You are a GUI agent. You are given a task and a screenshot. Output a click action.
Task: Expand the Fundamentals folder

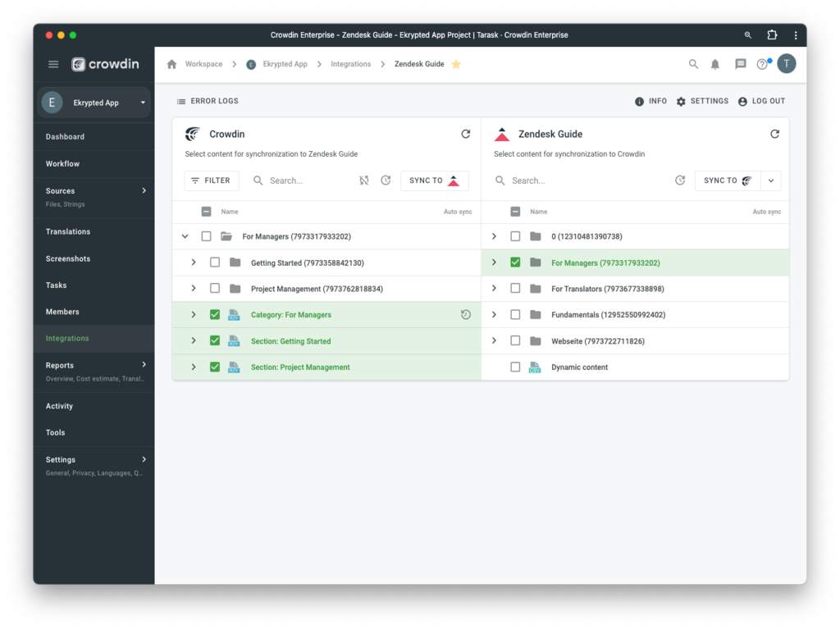tap(494, 315)
